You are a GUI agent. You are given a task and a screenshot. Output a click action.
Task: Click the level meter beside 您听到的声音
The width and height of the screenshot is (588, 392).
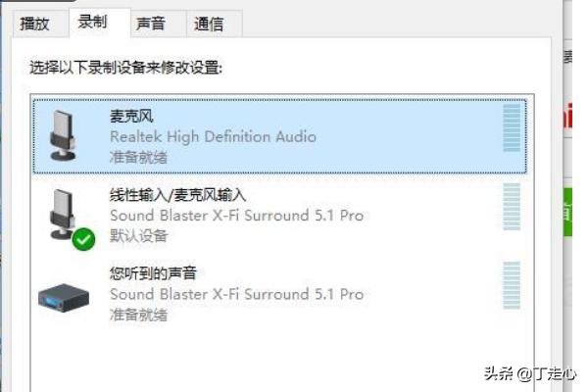[512, 285]
